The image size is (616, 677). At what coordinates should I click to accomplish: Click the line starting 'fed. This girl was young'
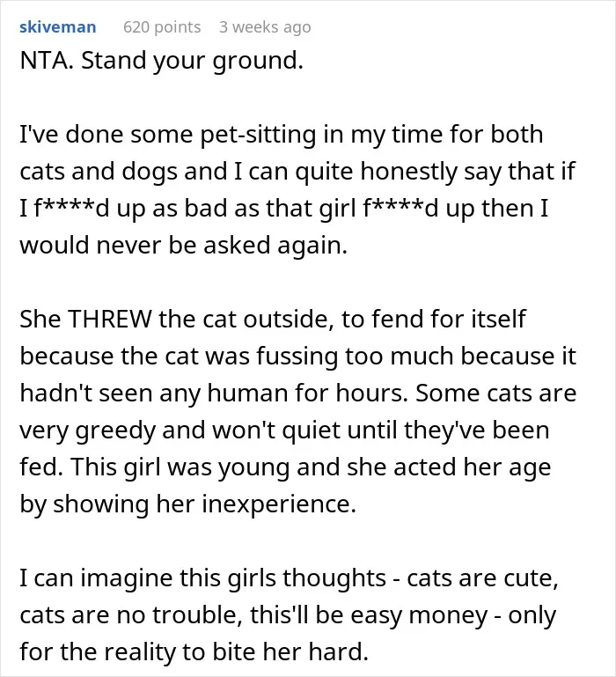click(x=285, y=467)
